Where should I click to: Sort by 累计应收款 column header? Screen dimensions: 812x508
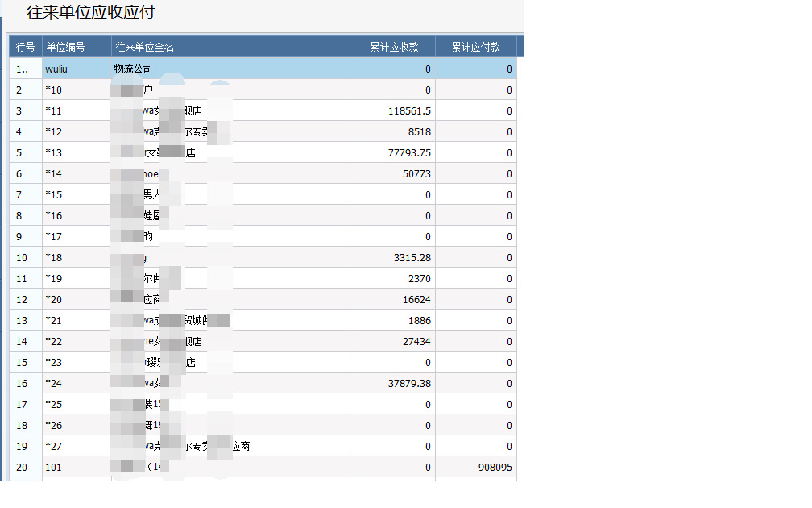point(395,47)
